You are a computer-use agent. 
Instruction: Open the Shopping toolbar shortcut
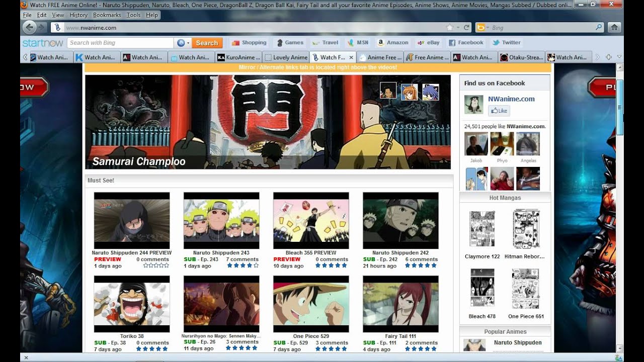tap(249, 43)
